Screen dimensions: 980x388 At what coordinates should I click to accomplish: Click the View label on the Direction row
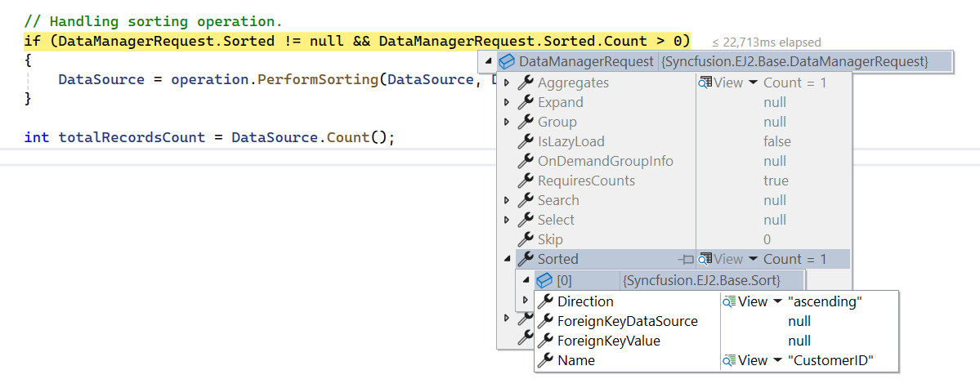753,301
